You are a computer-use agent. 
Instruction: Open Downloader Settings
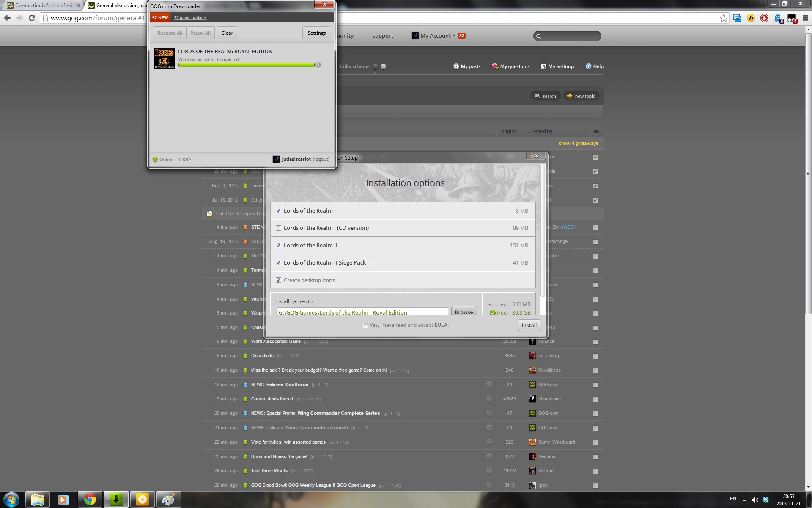[x=316, y=33]
